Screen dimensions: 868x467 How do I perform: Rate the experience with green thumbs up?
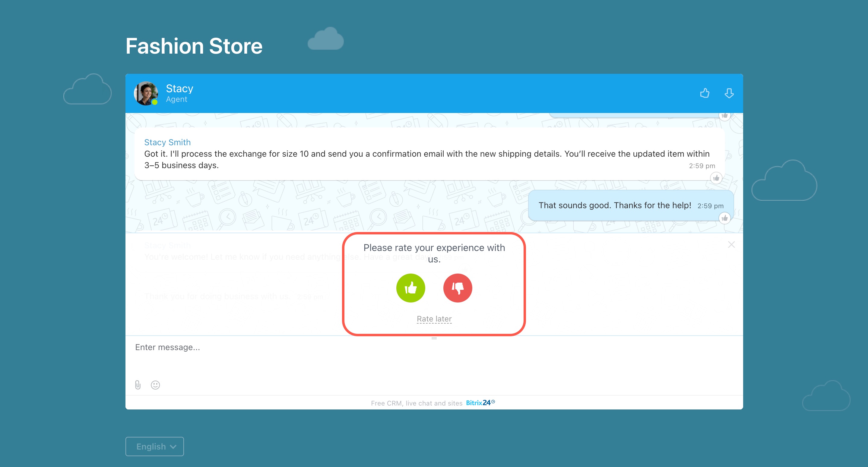click(x=410, y=288)
